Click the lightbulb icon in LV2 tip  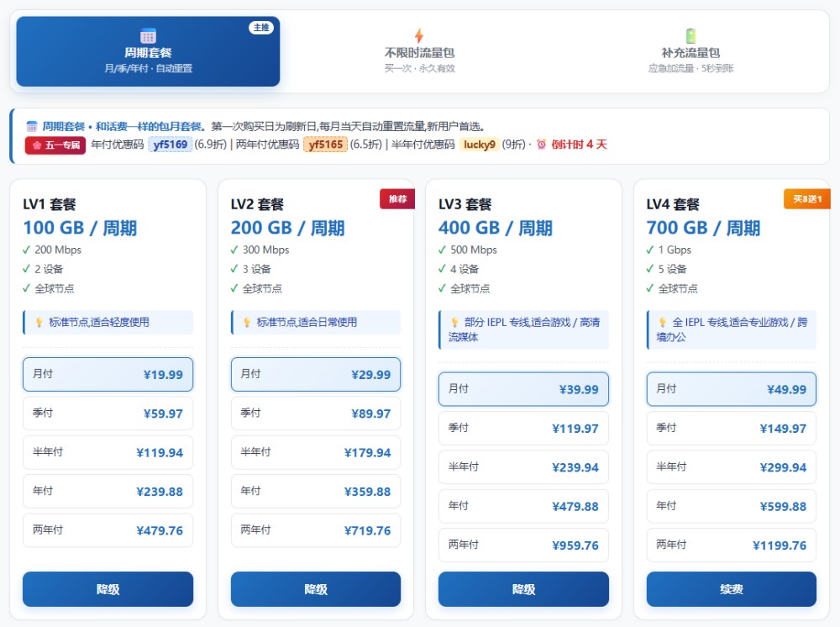(x=247, y=322)
